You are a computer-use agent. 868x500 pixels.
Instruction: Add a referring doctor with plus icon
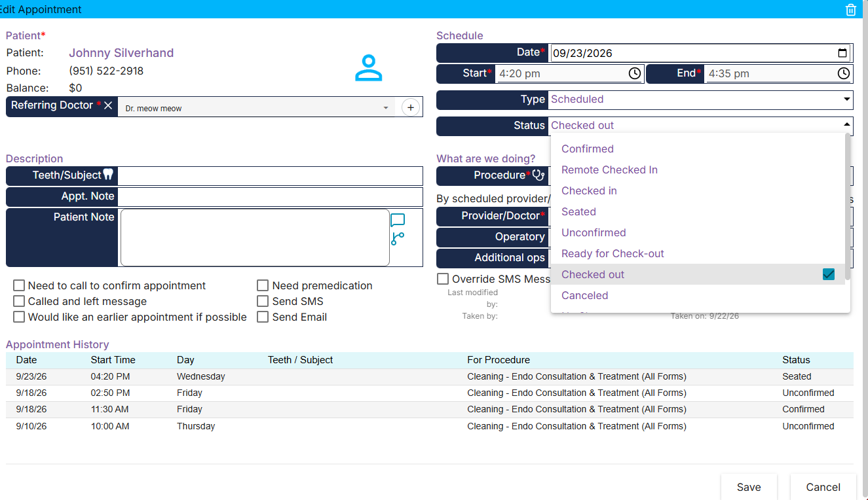coord(411,107)
